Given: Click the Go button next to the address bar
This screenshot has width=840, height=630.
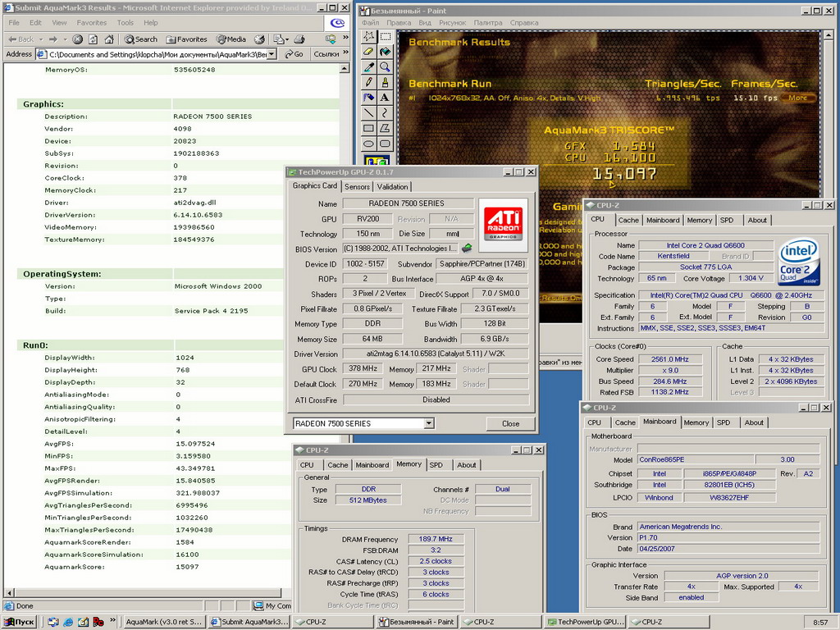Looking at the screenshot, I should [x=294, y=54].
